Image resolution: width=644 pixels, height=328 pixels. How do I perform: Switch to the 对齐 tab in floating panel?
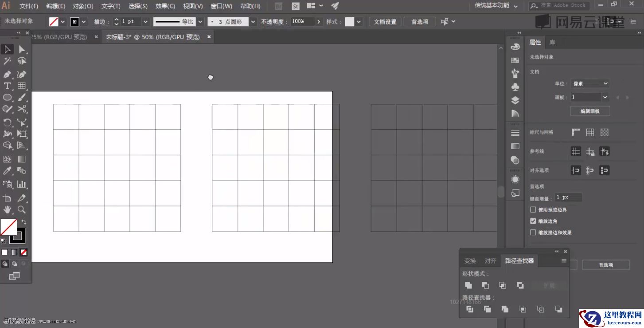pos(490,261)
